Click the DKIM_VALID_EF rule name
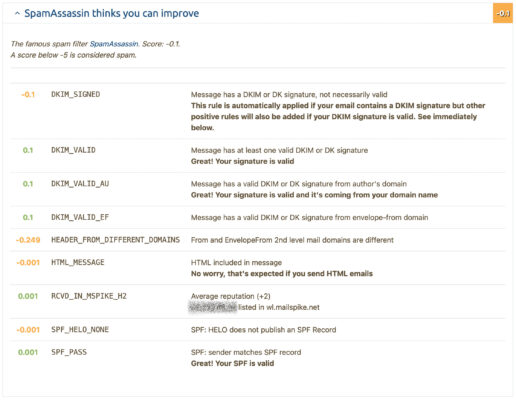 pyautogui.click(x=80, y=217)
